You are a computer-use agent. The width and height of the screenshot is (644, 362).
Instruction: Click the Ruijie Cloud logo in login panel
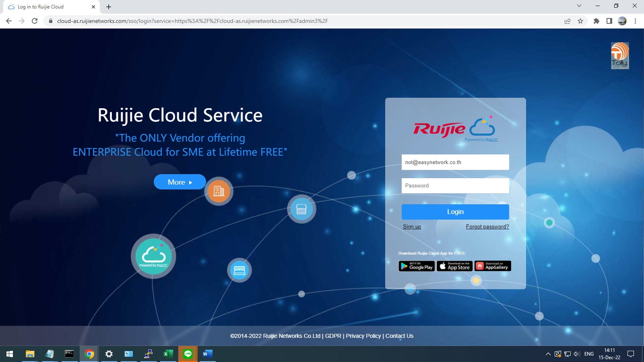tap(455, 129)
